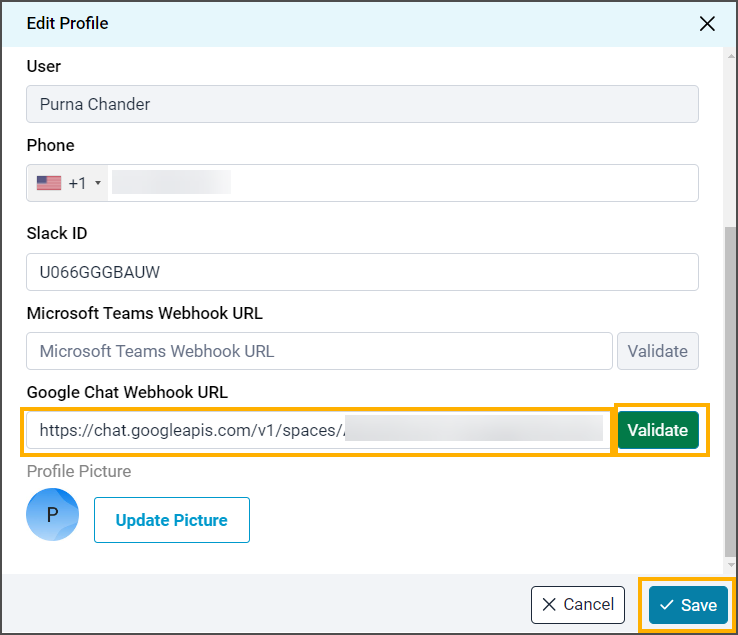Open the Update Picture option
The width and height of the screenshot is (738, 635).
[x=171, y=520]
